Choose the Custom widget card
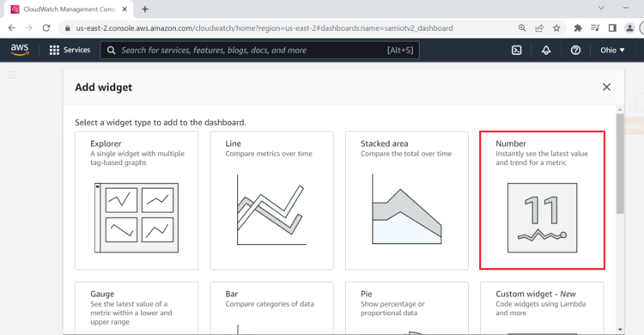 click(x=542, y=308)
